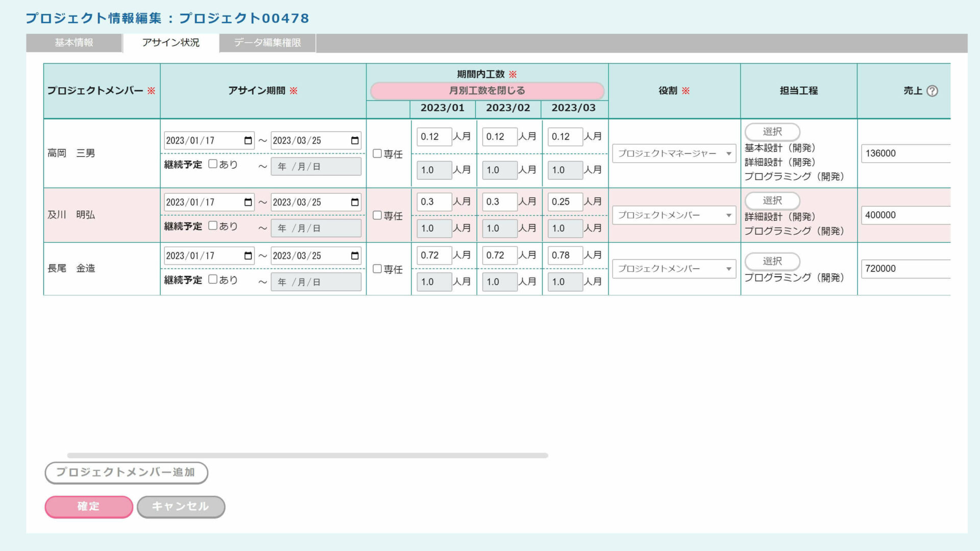Open calendar icon on 長尾 金造 end date
The image size is (980, 551).
click(x=355, y=256)
